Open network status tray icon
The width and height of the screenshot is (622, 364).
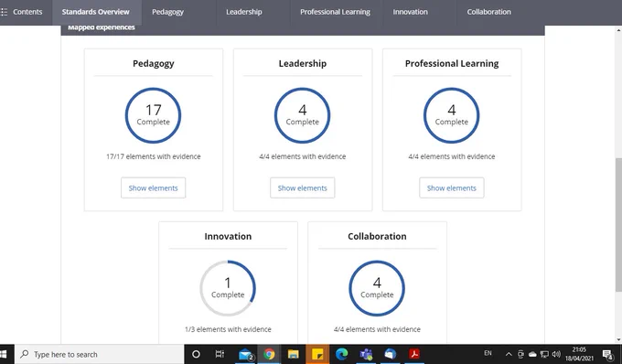point(544,354)
